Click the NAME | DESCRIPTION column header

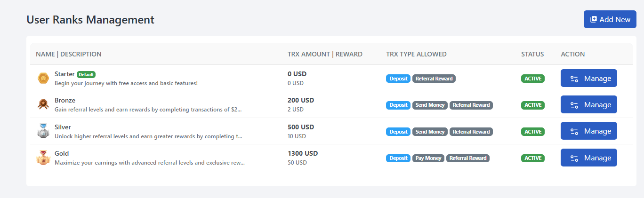pos(68,54)
